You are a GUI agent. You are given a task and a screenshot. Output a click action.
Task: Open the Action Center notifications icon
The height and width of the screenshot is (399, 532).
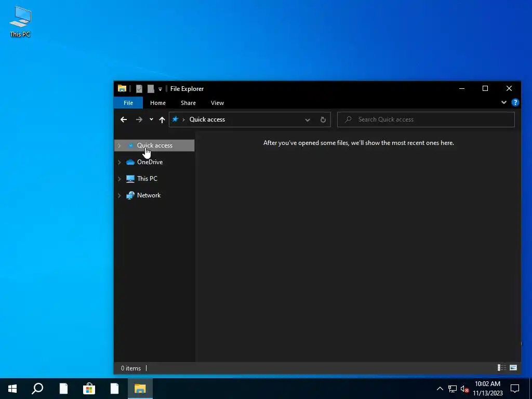click(x=515, y=389)
